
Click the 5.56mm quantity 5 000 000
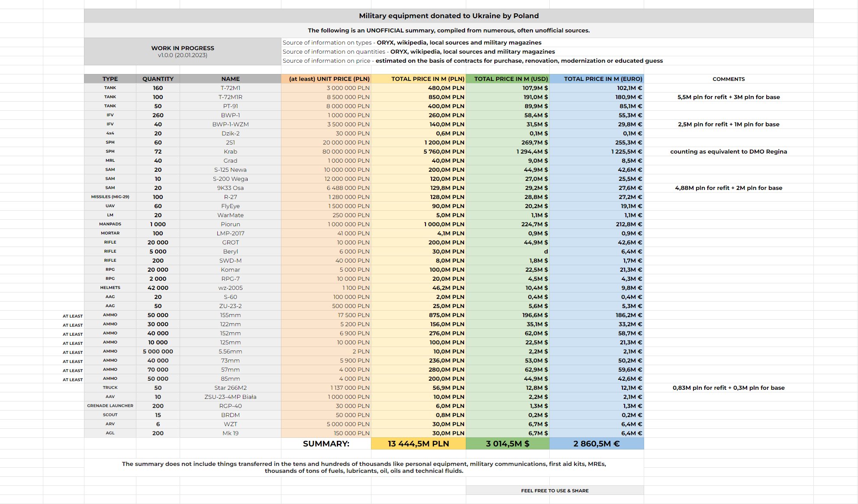tap(158, 351)
